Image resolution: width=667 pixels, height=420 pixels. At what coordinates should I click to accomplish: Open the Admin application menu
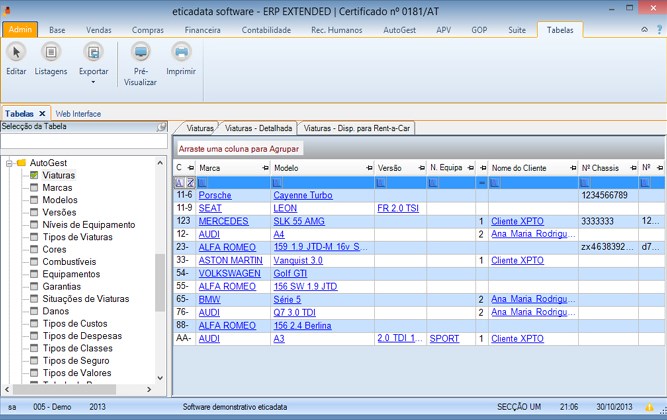click(20, 31)
